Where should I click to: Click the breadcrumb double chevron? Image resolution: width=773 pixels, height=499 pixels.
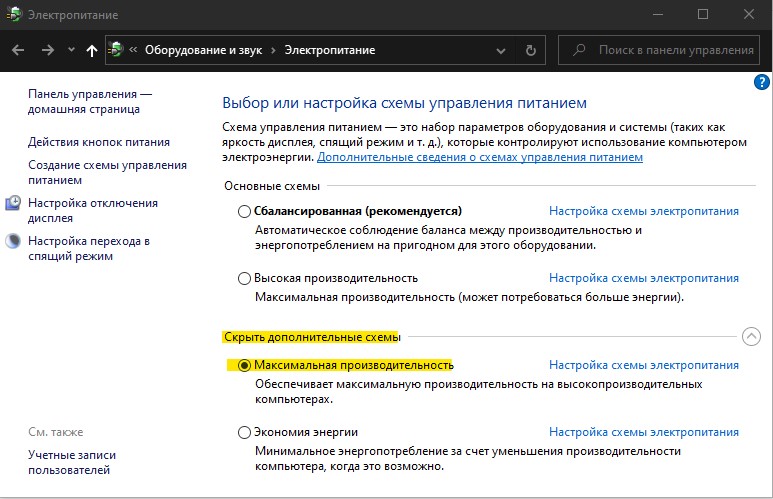pyautogui.click(x=133, y=50)
